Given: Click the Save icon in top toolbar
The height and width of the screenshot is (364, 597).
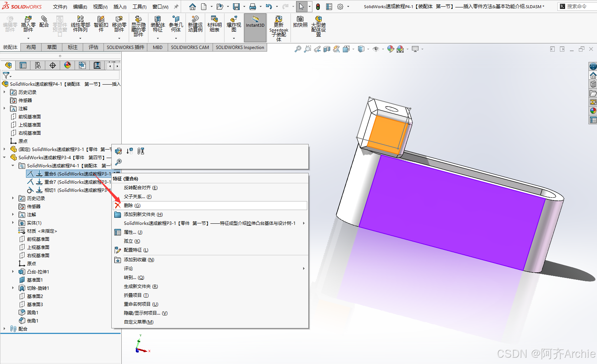Looking at the screenshot, I should click(236, 7).
